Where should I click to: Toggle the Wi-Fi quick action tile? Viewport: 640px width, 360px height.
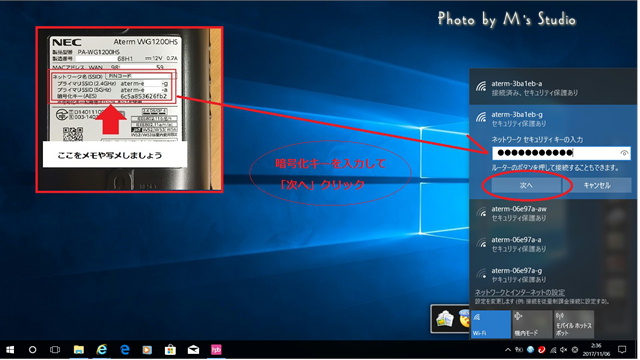(491, 324)
